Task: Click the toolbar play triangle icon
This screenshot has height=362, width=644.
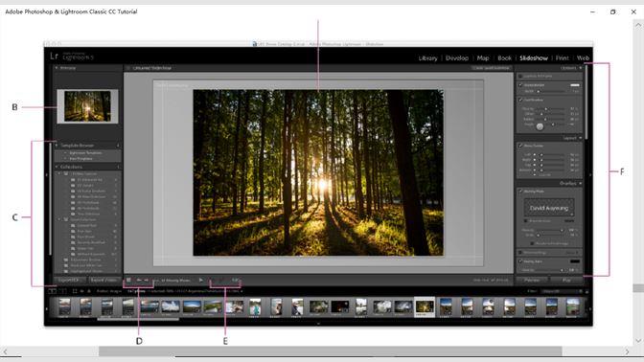Action: pyautogui.click(x=201, y=281)
